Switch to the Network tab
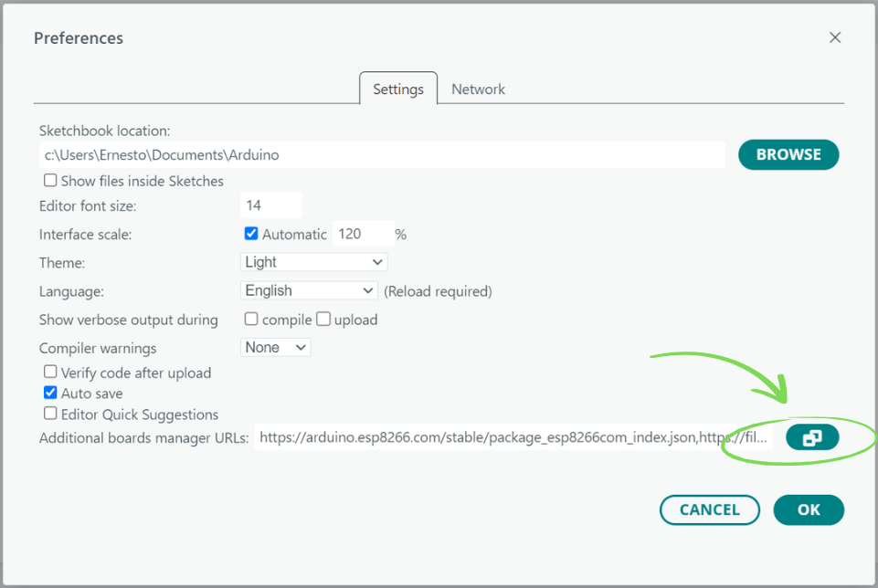The image size is (878, 588). tap(478, 89)
